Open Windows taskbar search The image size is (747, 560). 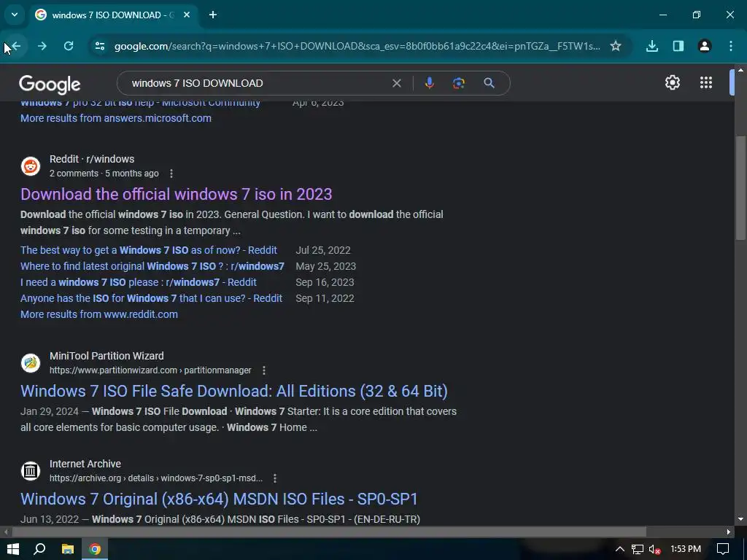click(x=40, y=549)
